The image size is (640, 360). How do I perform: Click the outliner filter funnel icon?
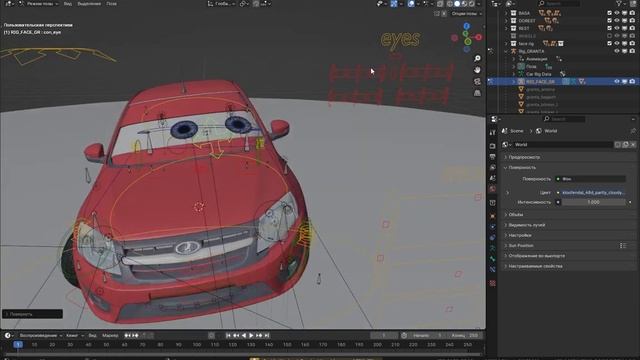(x=620, y=4)
